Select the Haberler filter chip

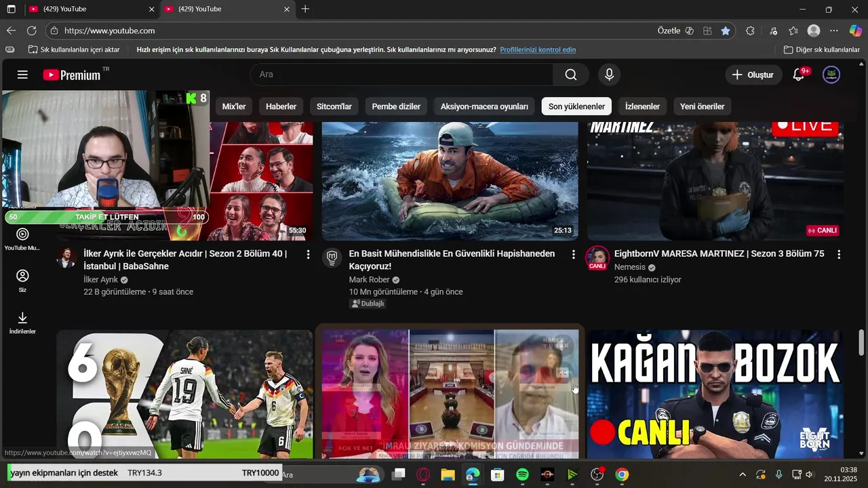click(x=281, y=106)
